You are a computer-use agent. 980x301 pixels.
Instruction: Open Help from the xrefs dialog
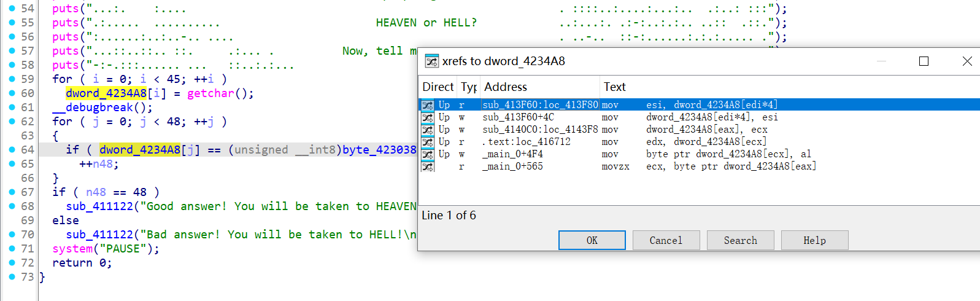coord(814,240)
